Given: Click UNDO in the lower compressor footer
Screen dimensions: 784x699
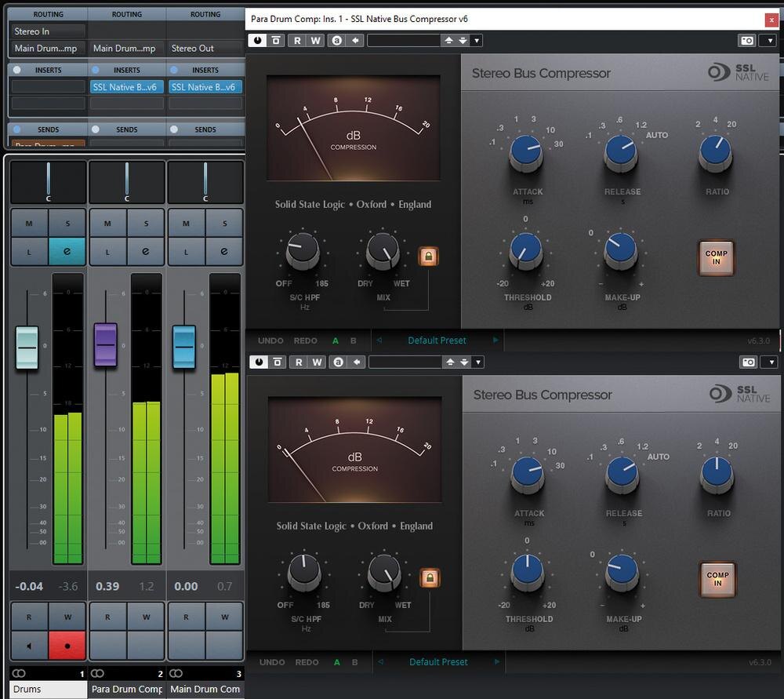Looking at the screenshot, I should pos(272,662).
